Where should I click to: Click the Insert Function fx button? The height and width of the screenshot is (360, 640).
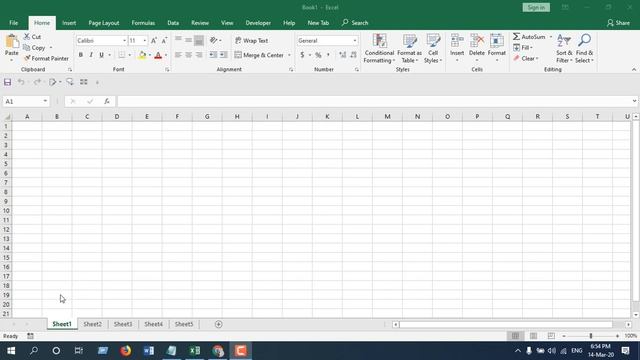(x=107, y=101)
